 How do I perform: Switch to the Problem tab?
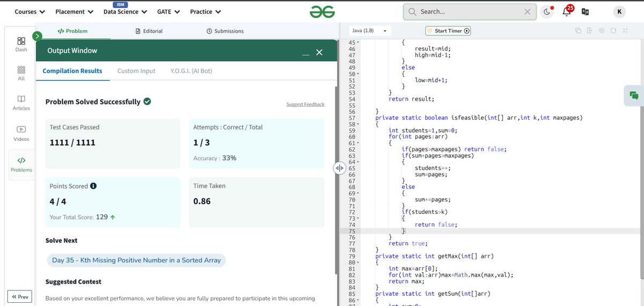(x=72, y=31)
